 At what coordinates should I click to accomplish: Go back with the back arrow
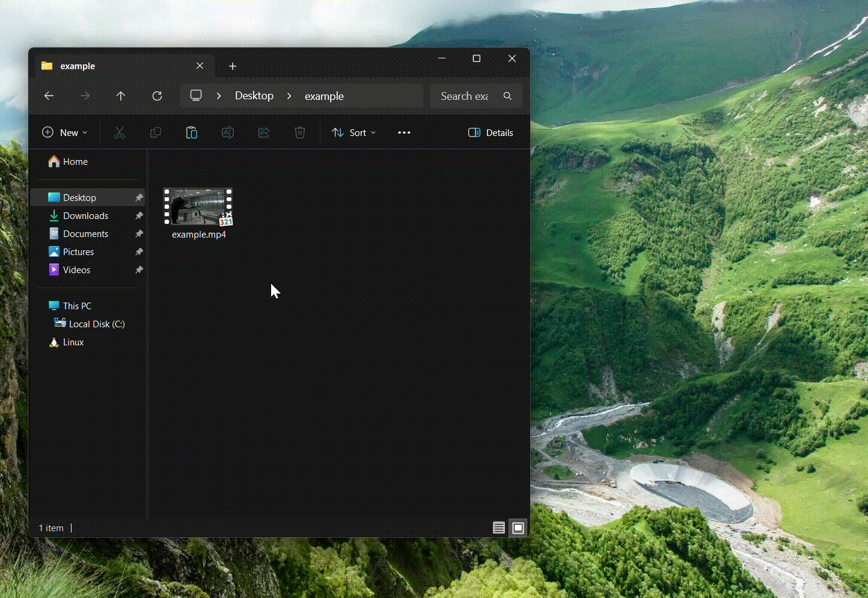[49, 96]
